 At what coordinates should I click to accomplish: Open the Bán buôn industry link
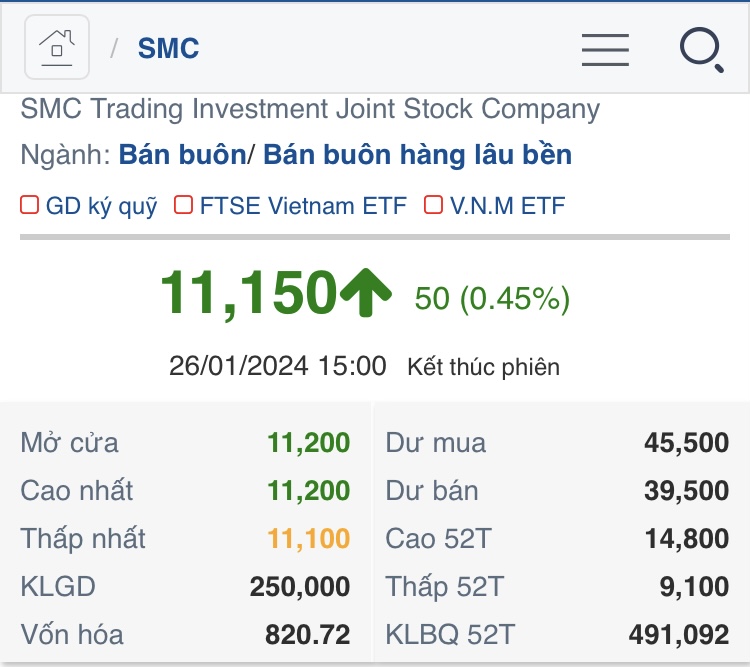click(182, 155)
